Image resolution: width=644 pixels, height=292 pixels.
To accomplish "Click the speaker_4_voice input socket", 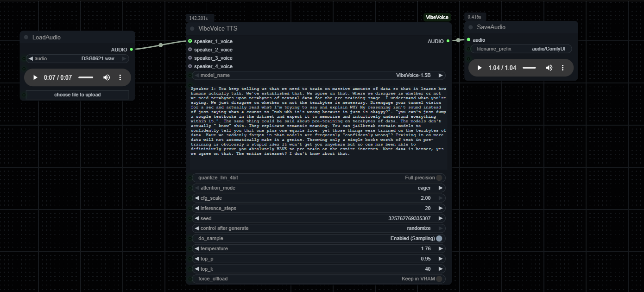I will click(190, 66).
